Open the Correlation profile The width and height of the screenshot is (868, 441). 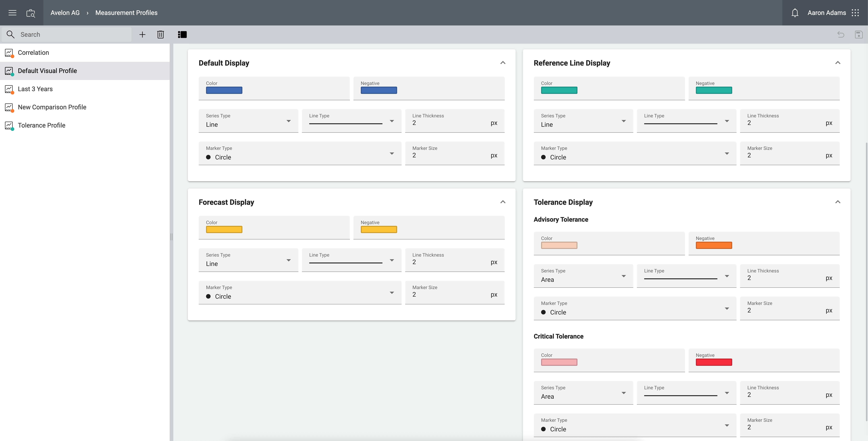coord(33,53)
